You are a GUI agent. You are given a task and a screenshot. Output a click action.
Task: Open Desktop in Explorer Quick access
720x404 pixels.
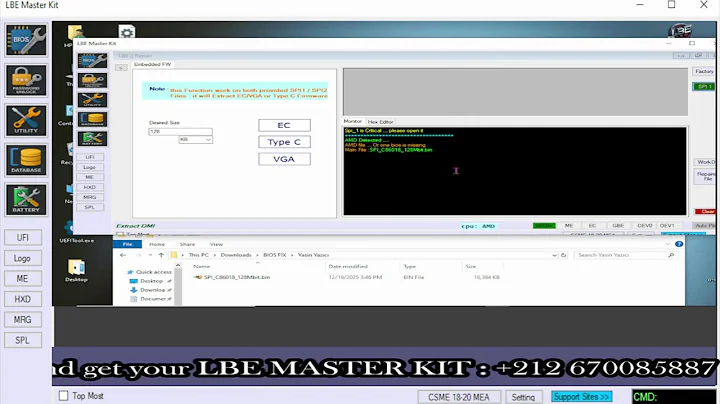(151, 281)
